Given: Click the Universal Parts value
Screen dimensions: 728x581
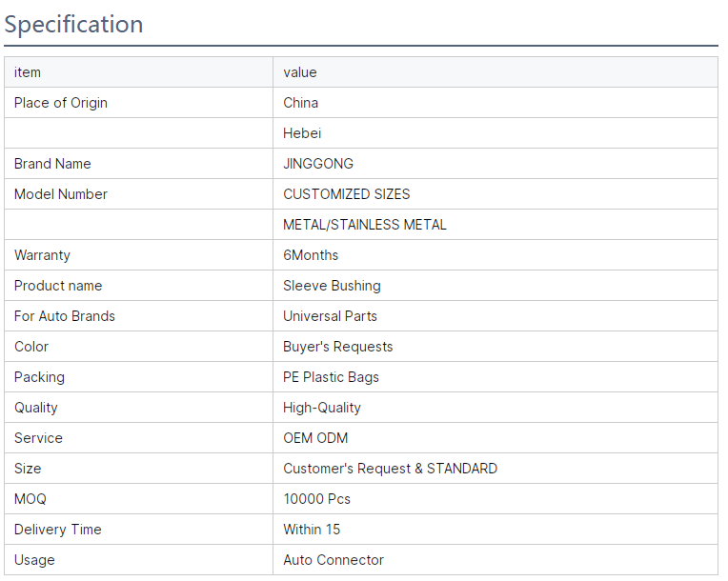Looking at the screenshot, I should click(330, 316).
